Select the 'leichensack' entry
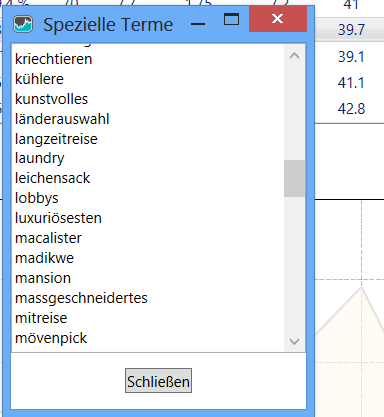 pos(52,178)
